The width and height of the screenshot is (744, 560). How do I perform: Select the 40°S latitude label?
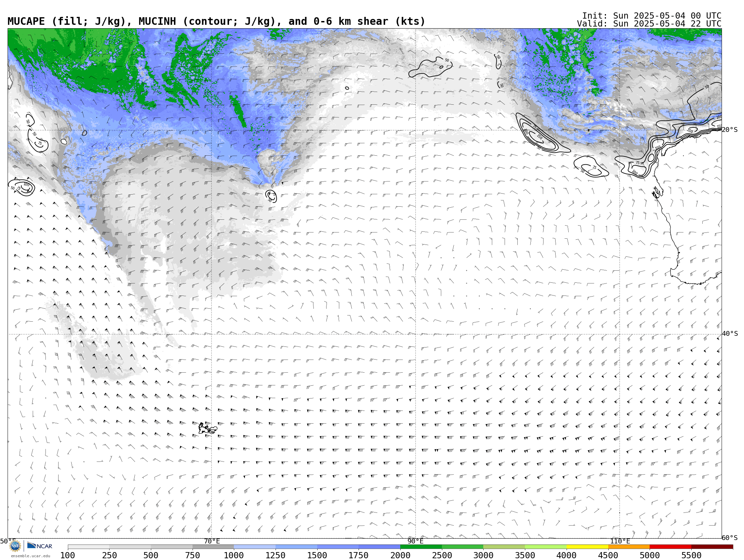[730, 334]
